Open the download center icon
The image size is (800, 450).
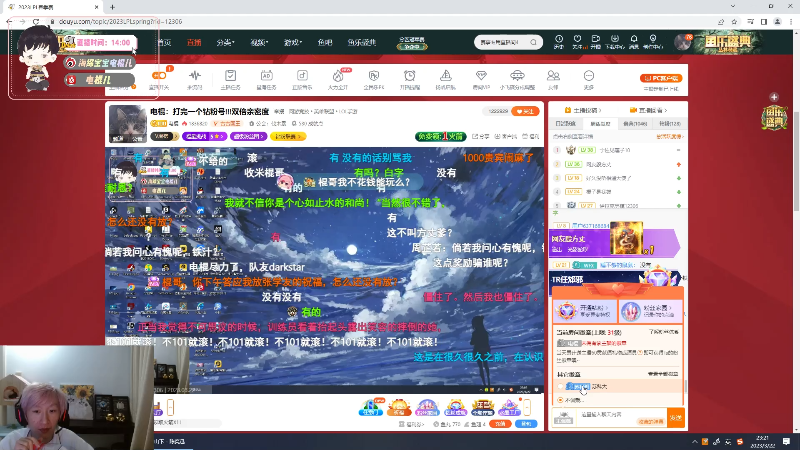[x=615, y=41]
